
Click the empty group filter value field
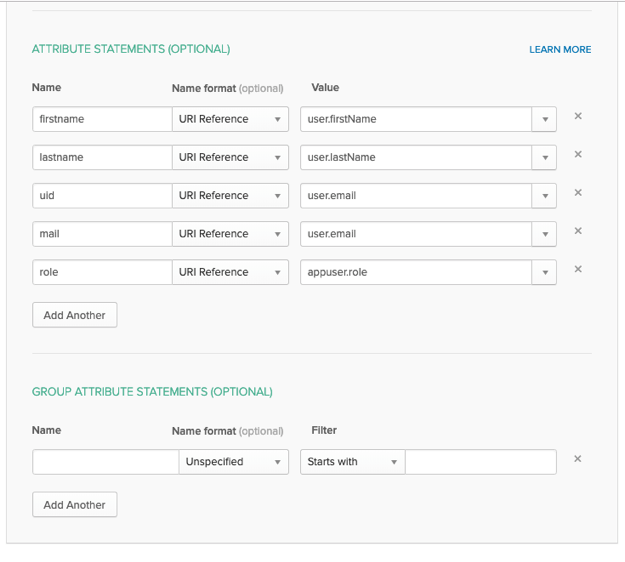(x=481, y=462)
